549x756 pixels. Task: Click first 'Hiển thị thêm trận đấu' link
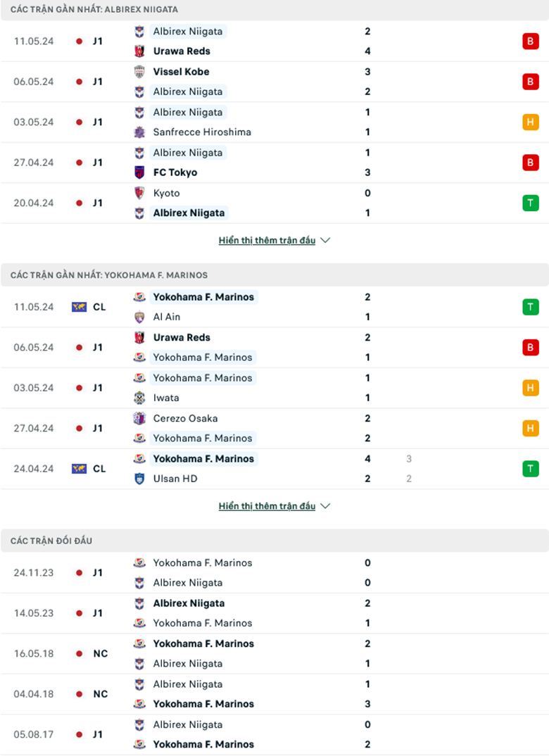point(267,241)
